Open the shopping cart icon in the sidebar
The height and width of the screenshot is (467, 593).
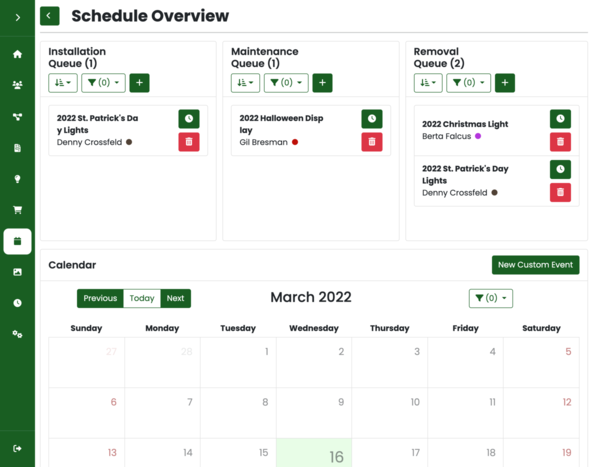pos(17,210)
